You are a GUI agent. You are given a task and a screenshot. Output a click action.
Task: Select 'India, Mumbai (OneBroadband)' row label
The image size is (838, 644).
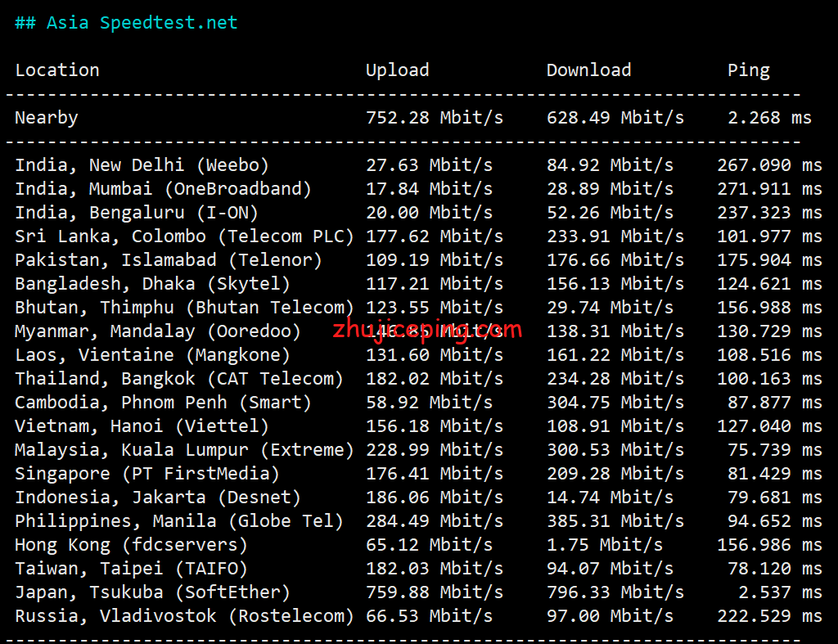tap(163, 189)
